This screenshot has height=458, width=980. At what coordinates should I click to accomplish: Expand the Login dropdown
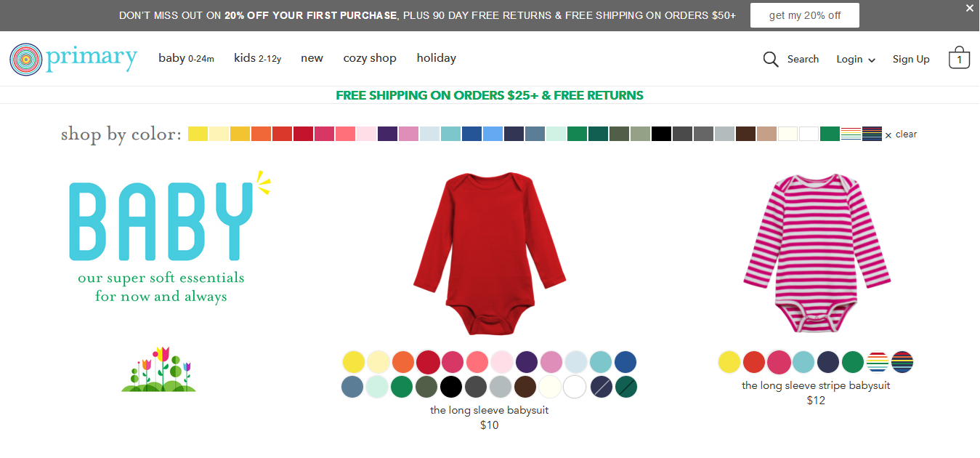pyautogui.click(x=856, y=60)
